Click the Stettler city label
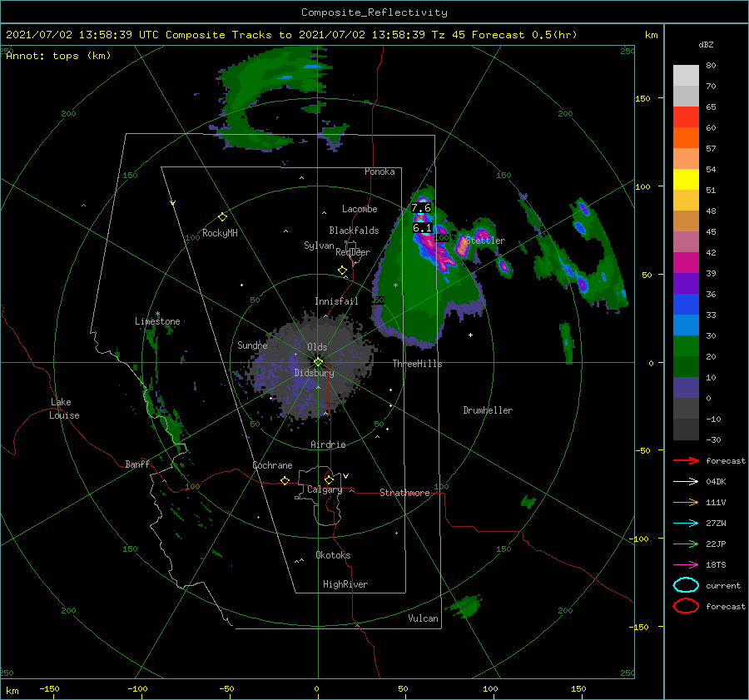Image resolution: width=749 pixels, height=700 pixels. click(x=485, y=241)
